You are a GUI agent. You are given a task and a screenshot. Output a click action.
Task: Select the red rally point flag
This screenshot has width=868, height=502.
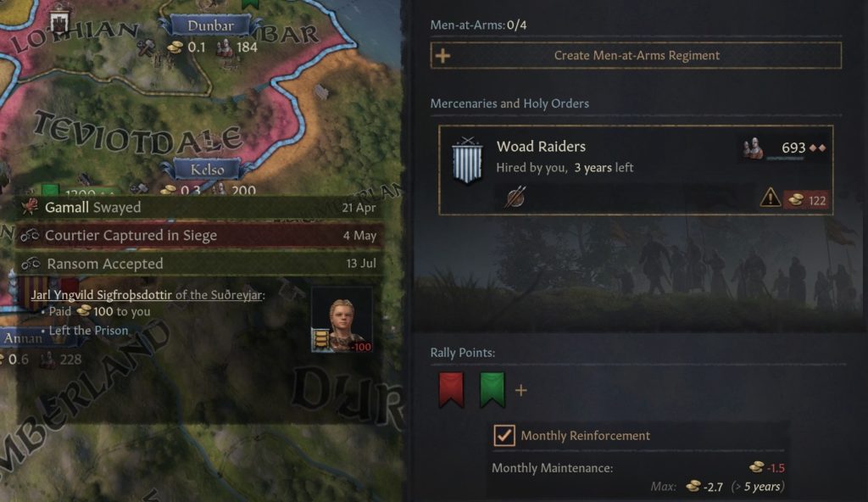point(451,389)
